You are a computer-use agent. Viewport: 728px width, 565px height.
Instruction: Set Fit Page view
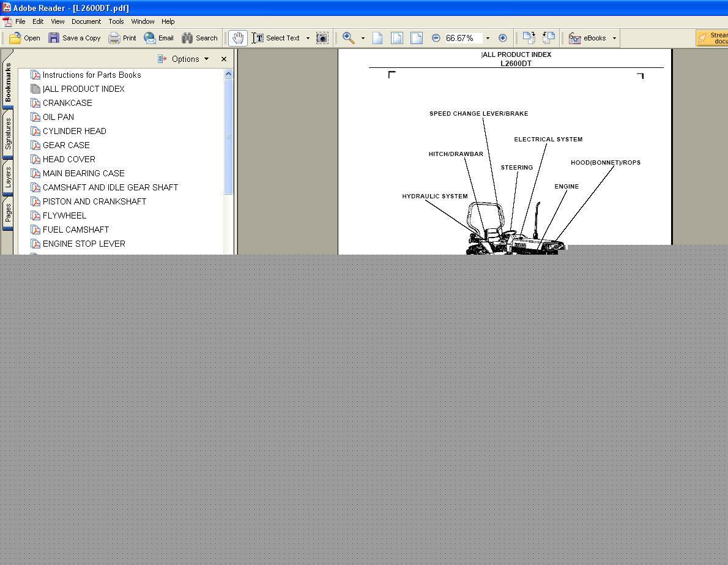[397, 38]
